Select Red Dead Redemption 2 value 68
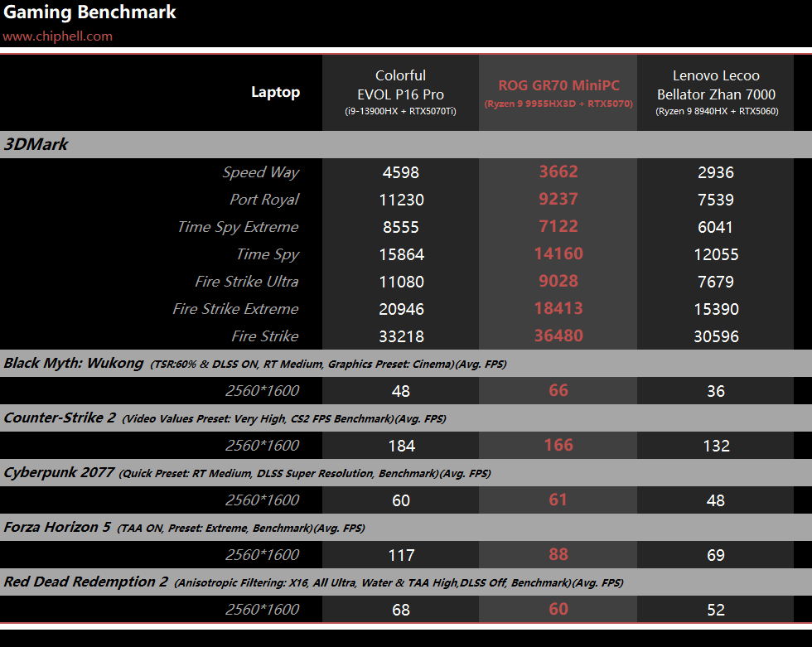This screenshot has width=812, height=647. click(x=401, y=611)
